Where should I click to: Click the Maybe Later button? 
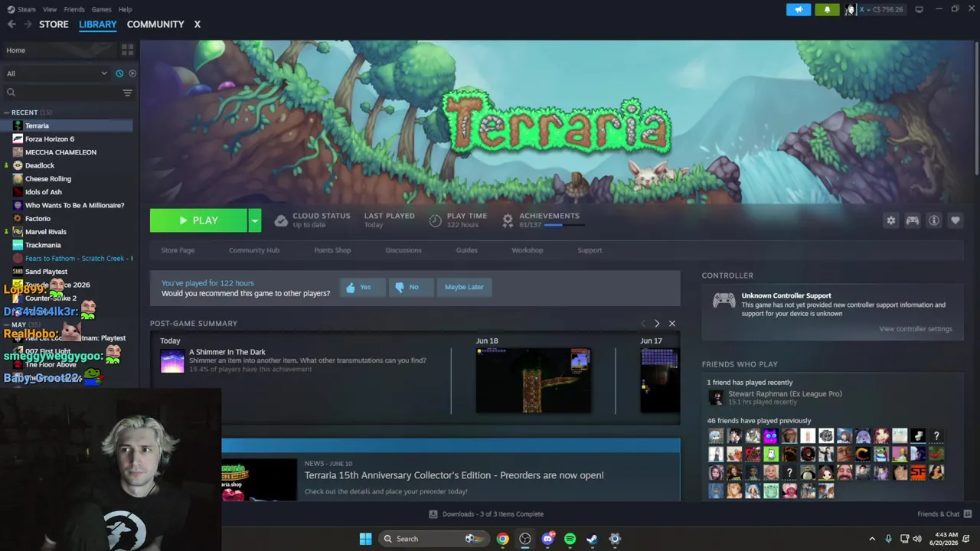464,287
